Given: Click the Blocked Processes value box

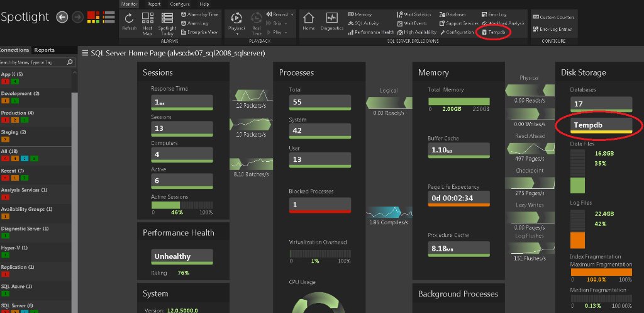Looking at the screenshot, I should tap(320, 205).
